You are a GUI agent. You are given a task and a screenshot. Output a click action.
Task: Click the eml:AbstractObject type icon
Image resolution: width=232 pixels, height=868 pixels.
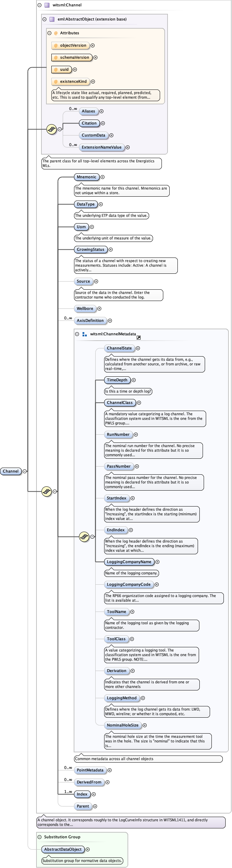click(52, 19)
